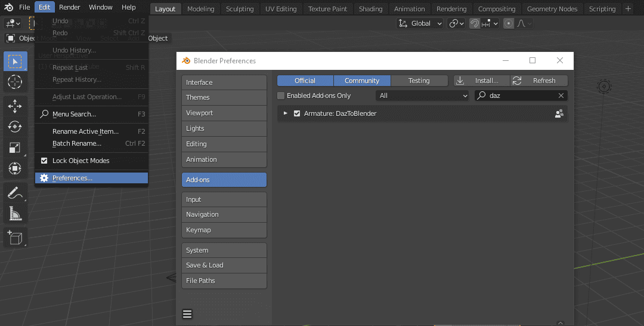Switch to the Compositing workspace tab
Image resolution: width=644 pixels, height=326 pixels.
pos(497,8)
